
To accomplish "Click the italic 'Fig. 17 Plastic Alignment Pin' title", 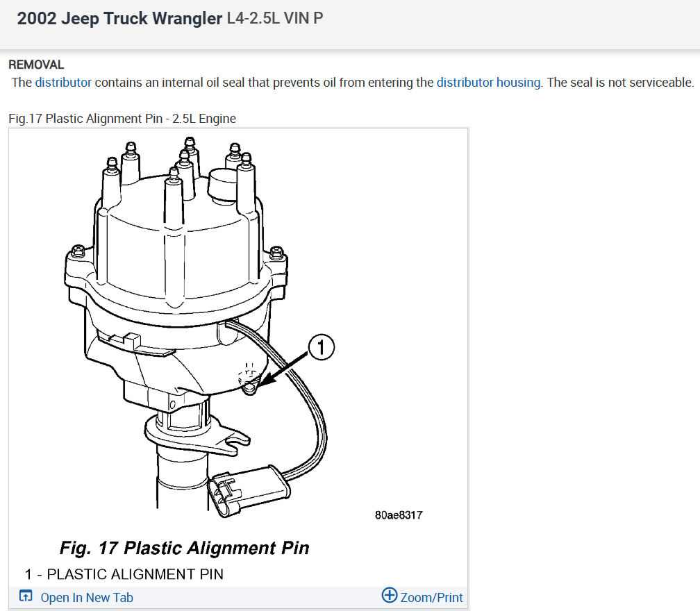I will coord(185,548).
